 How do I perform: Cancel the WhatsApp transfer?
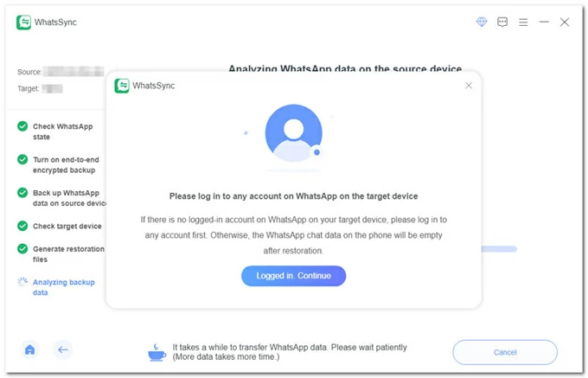[x=505, y=352]
